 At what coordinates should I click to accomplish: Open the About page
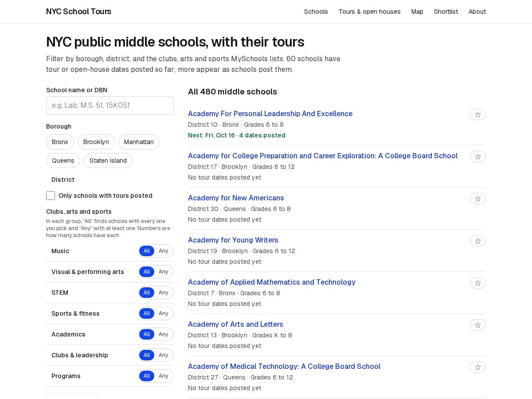coord(477,12)
